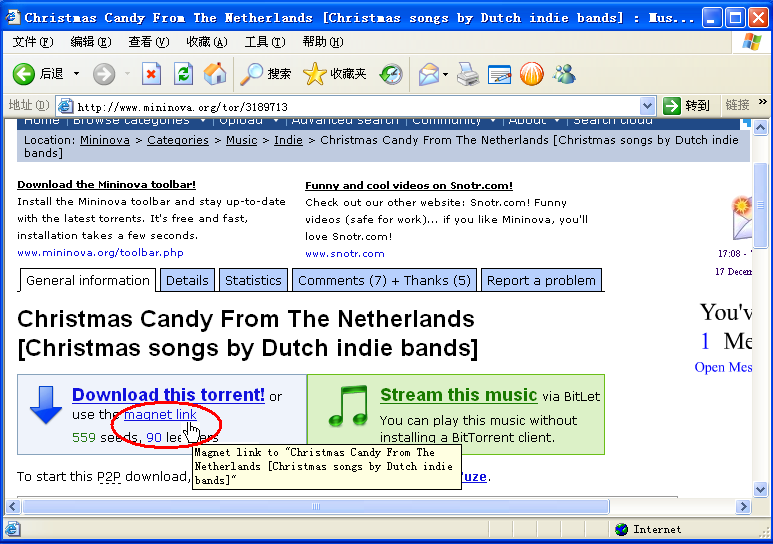Open the 帮助(H) menu
The height and width of the screenshot is (544, 773).
pyautogui.click(x=323, y=42)
